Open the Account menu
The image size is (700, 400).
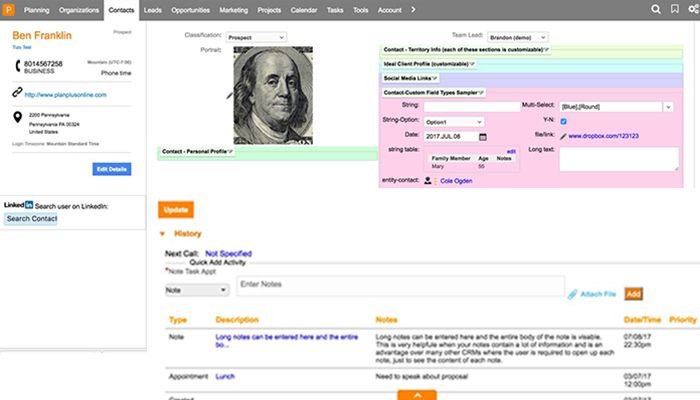(389, 10)
